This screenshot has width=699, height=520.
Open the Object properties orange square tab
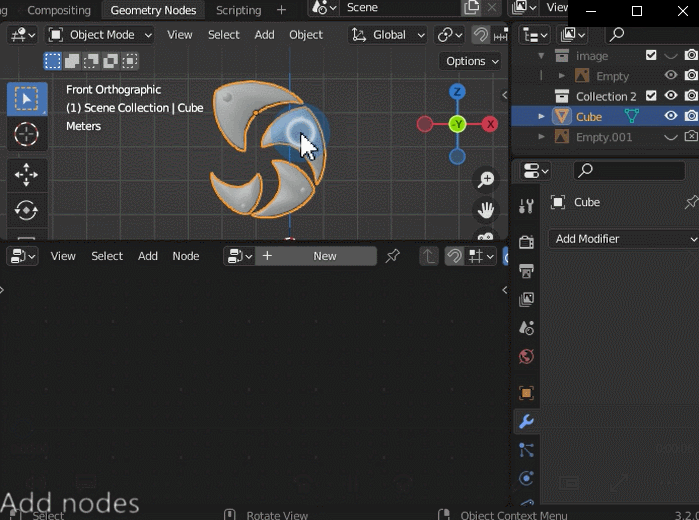(526, 393)
